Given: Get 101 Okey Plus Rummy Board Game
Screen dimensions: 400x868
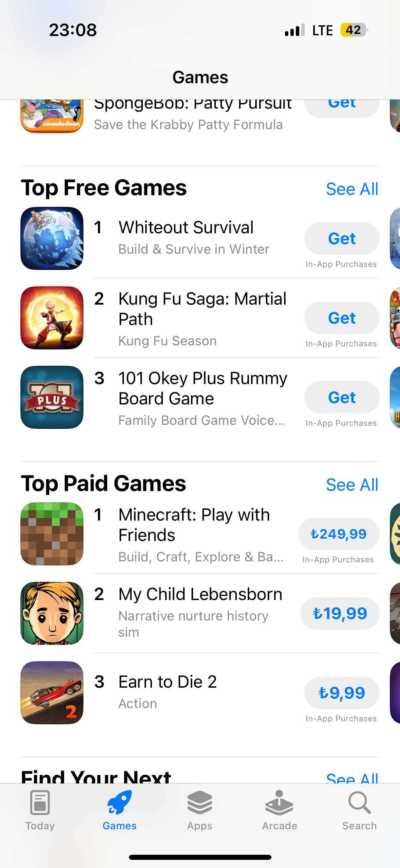Looking at the screenshot, I should (342, 397).
